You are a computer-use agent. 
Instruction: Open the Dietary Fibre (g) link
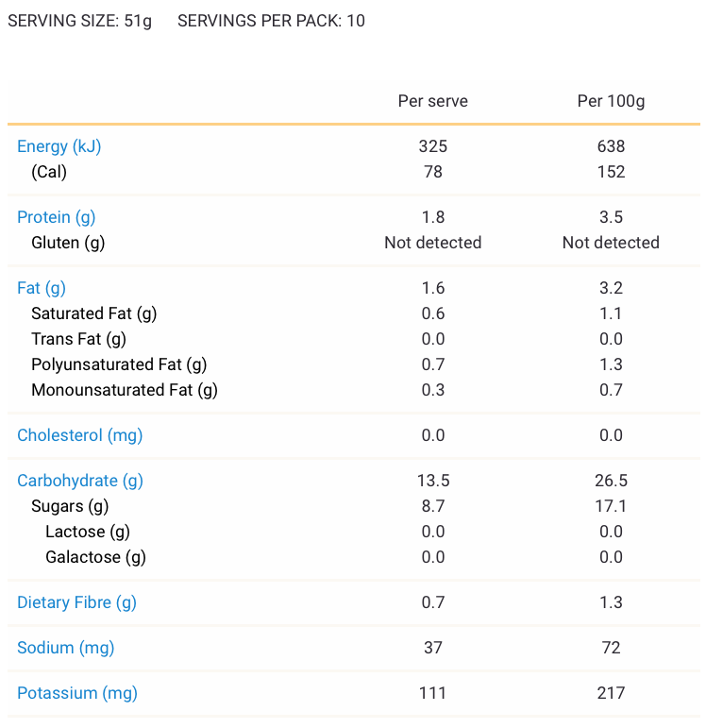(76, 602)
